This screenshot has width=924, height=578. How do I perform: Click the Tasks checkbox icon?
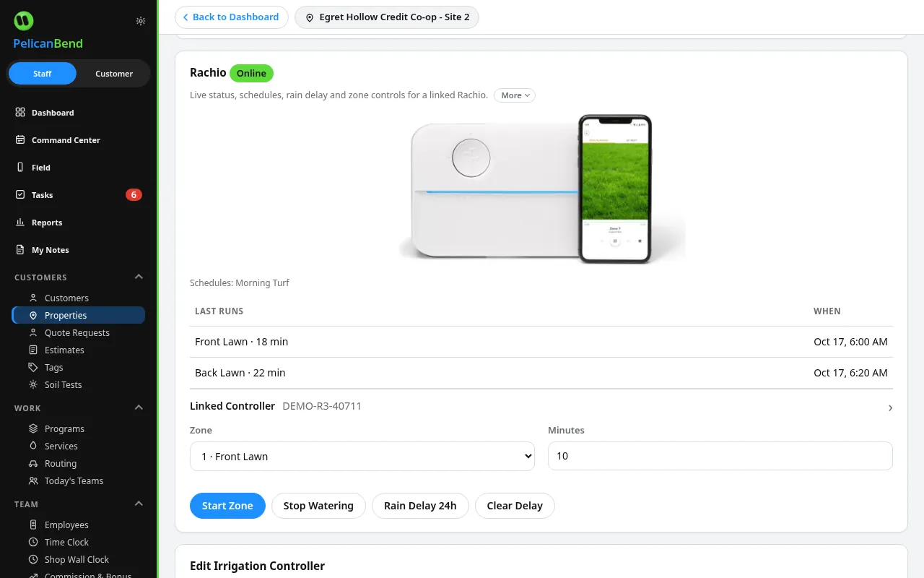point(20,195)
